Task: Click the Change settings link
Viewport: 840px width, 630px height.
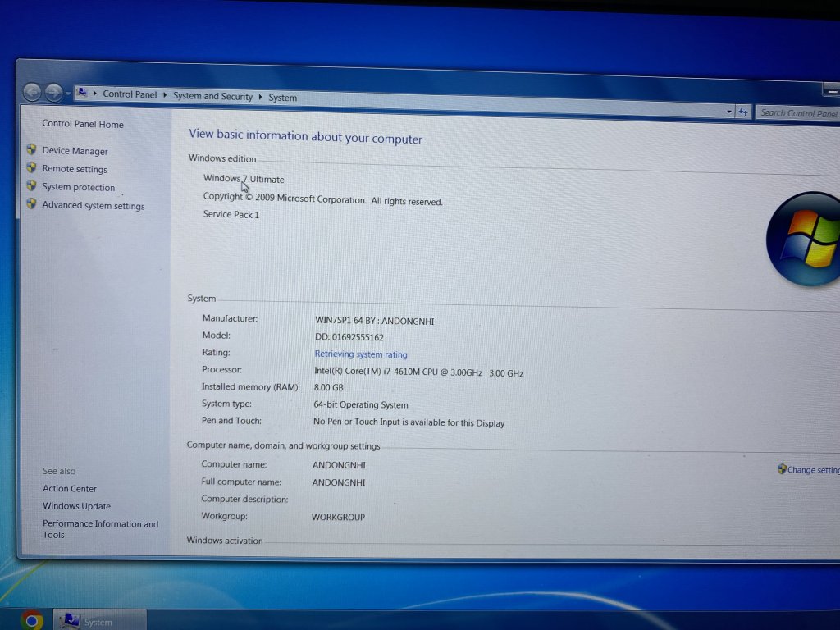Action: point(813,470)
